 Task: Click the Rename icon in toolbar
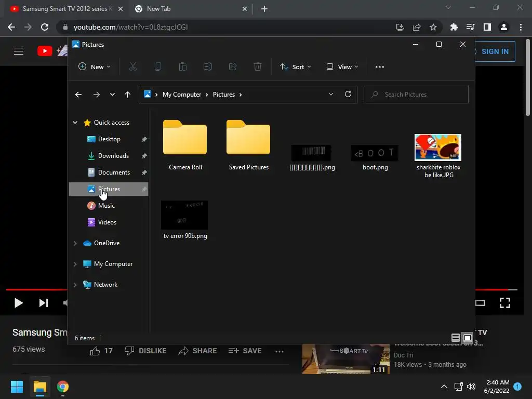coord(208,67)
